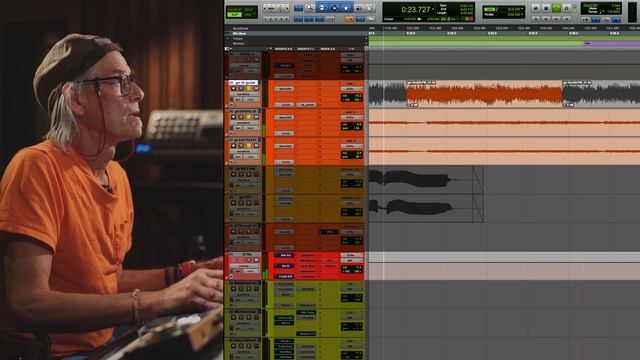Screen dimensions: 640x360
Task: Select the gtr DI guide track name
Action: tap(243, 82)
